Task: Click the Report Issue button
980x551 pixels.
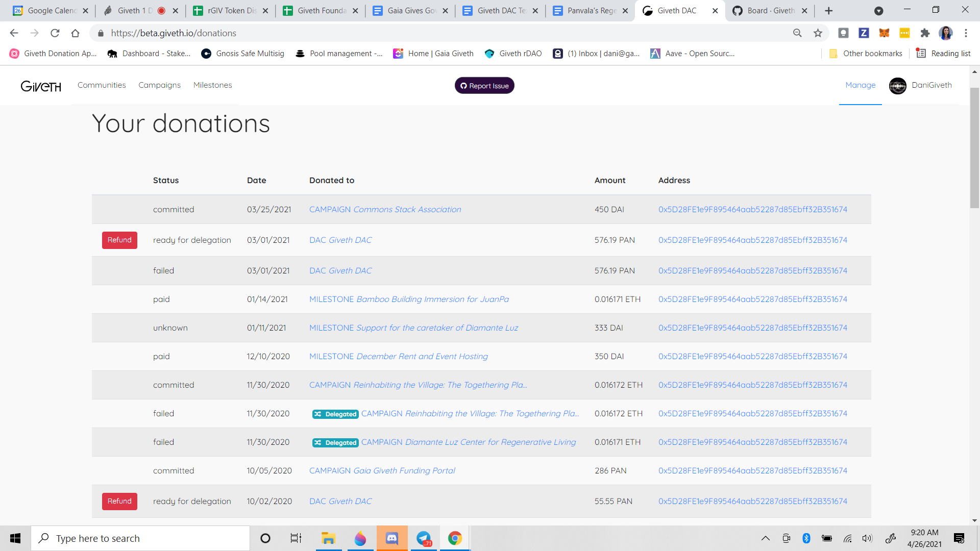Action: click(484, 86)
